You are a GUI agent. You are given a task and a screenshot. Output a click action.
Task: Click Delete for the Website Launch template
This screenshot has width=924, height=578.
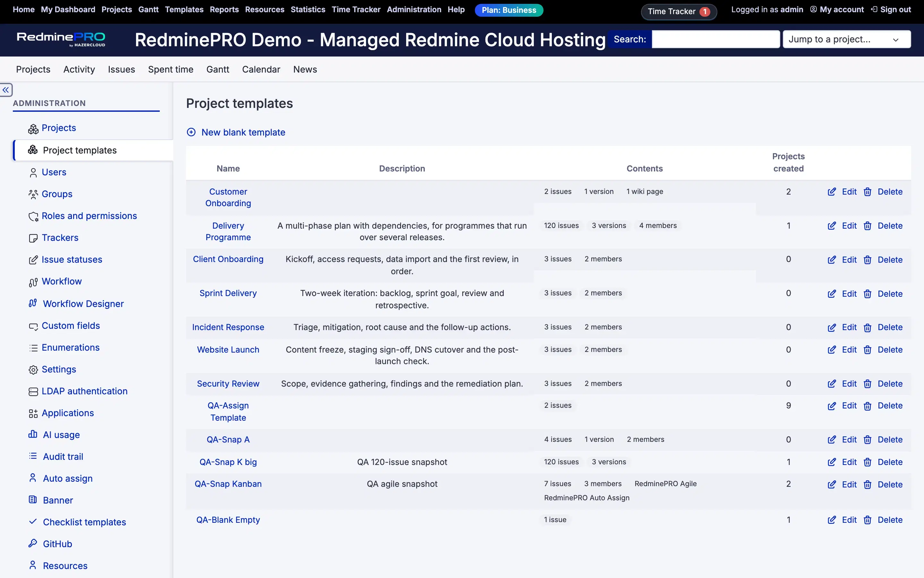(890, 350)
